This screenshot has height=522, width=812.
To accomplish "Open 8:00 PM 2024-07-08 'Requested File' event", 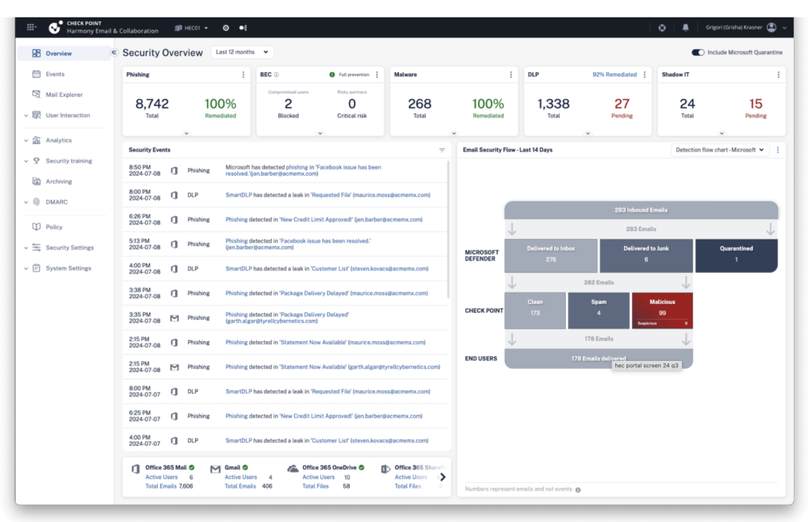I will (x=285, y=195).
